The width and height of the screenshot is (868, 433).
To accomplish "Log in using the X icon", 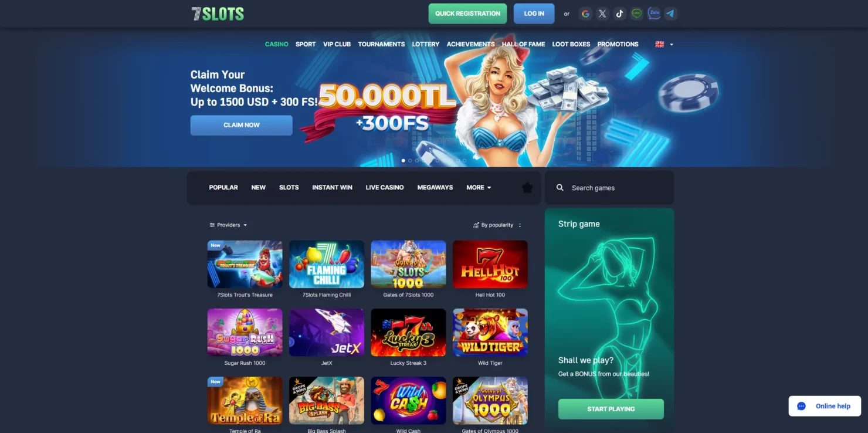I will pos(602,13).
